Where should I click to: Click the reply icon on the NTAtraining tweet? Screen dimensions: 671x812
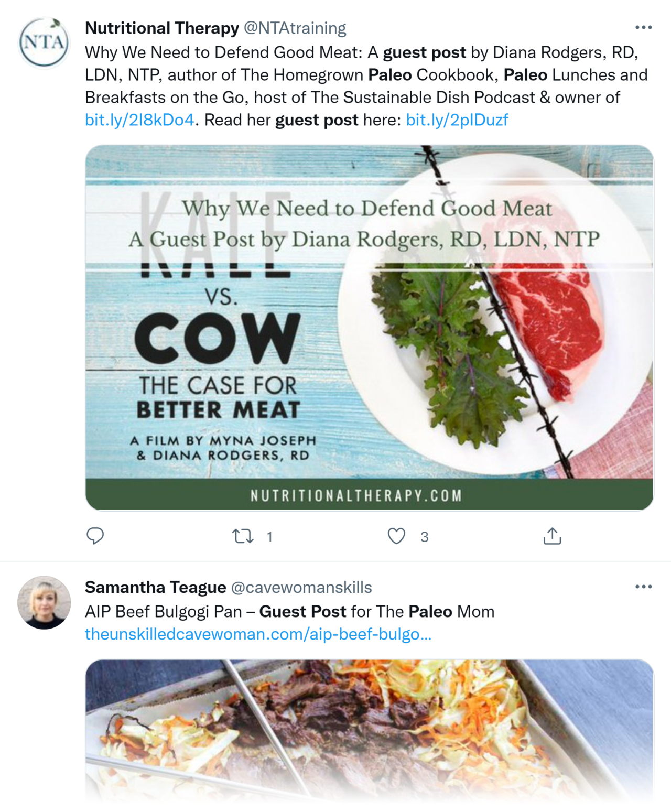[x=95, y=536]
